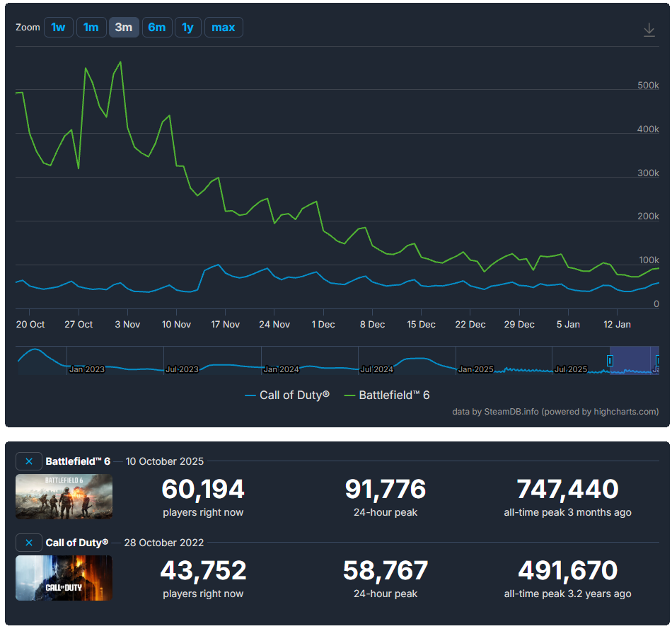Click the 60,194 players right now value
672x636 pixels.
coord(203,489)
